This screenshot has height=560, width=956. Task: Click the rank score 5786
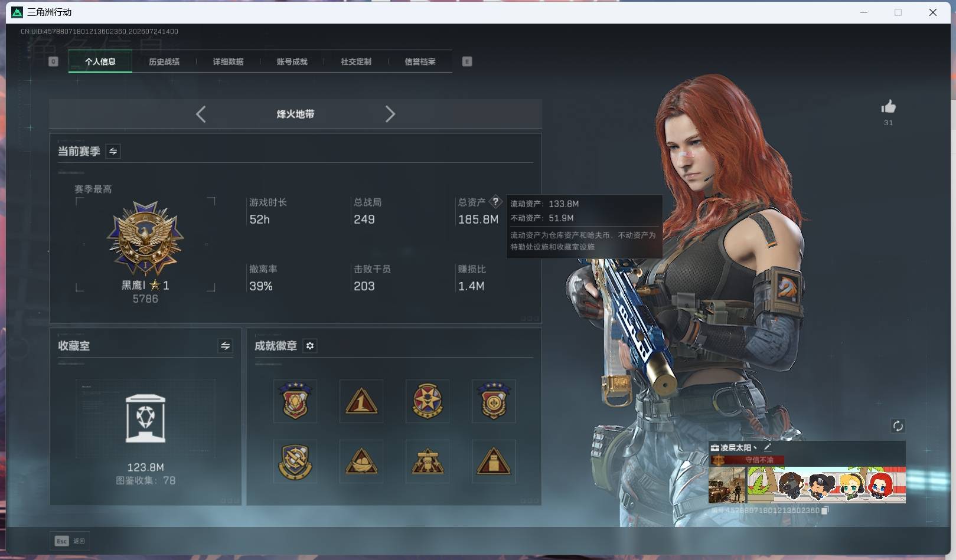coord(145,299)
